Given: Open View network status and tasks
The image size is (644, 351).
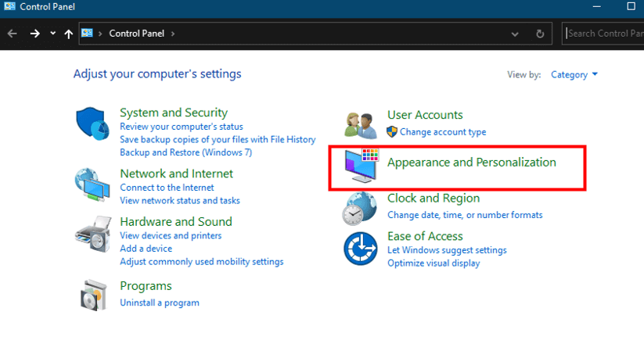Looking at the screenshot, I should point(179,200).
